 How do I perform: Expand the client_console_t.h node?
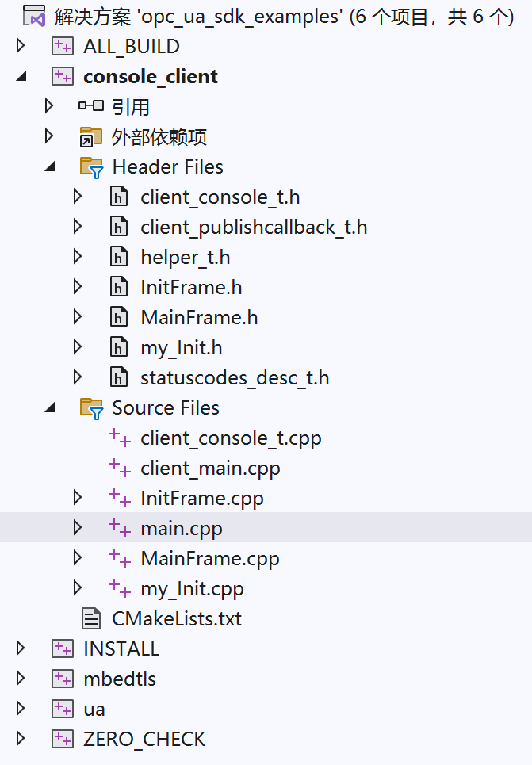(x=77, y=197)
